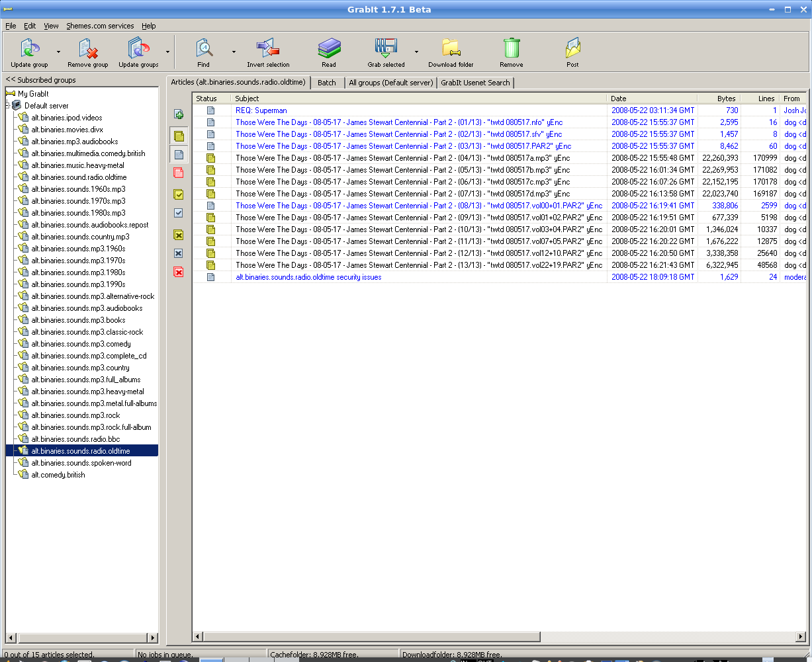Switch to the GrabIt Usenet Search tab
Image resolution: width=812 pixels, height=662 pixels.
(476, 83)
